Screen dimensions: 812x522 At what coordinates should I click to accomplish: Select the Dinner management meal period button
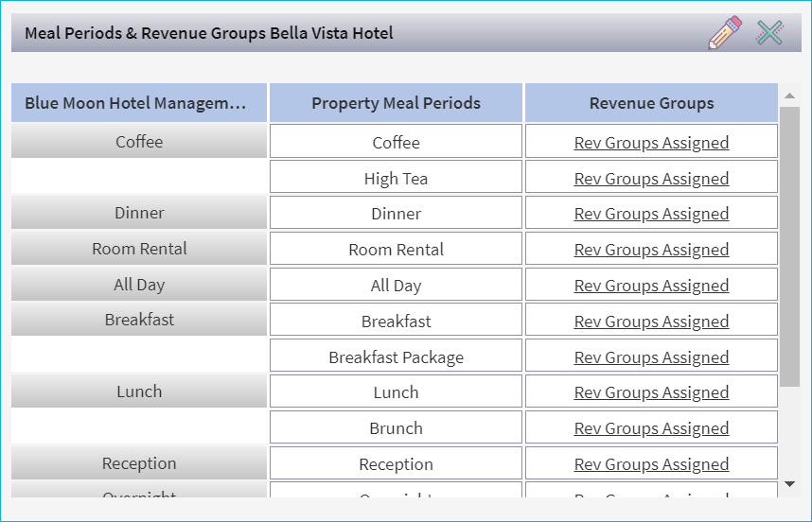pos(139,213)
